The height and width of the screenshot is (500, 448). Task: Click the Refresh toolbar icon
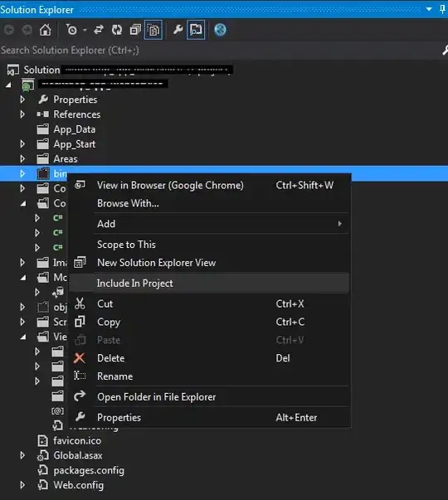pyautogui.click(x=117, y=30)
